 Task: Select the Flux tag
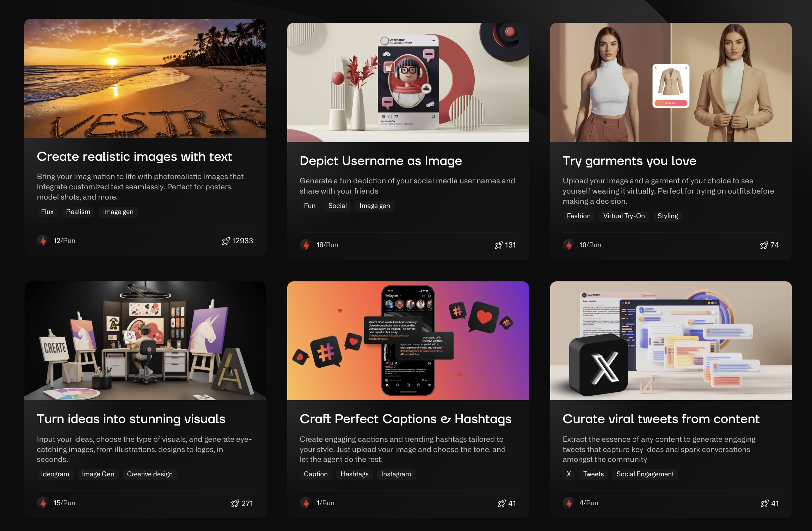[x=47, y=212]
